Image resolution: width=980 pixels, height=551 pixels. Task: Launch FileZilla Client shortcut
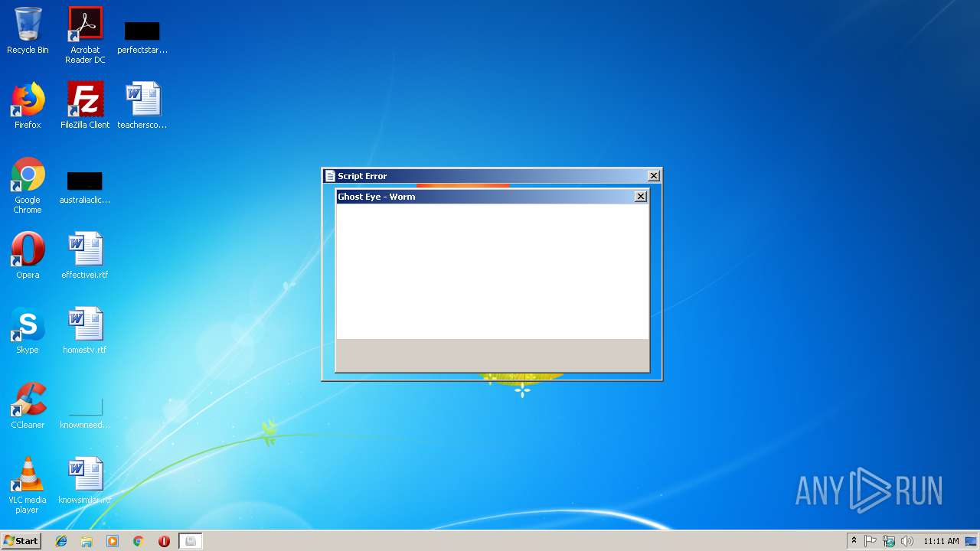pos(85,106)
